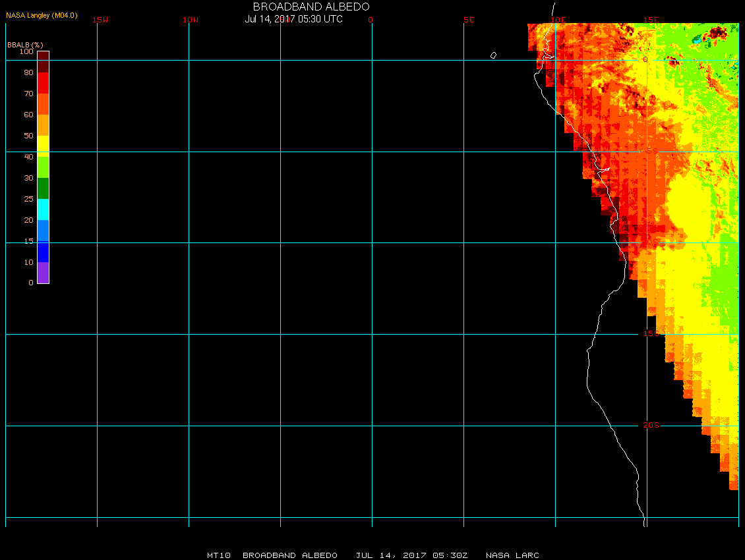Click the 20S latitude label
The height and width of the screenshot is (560, 745).
click(651, 425)
